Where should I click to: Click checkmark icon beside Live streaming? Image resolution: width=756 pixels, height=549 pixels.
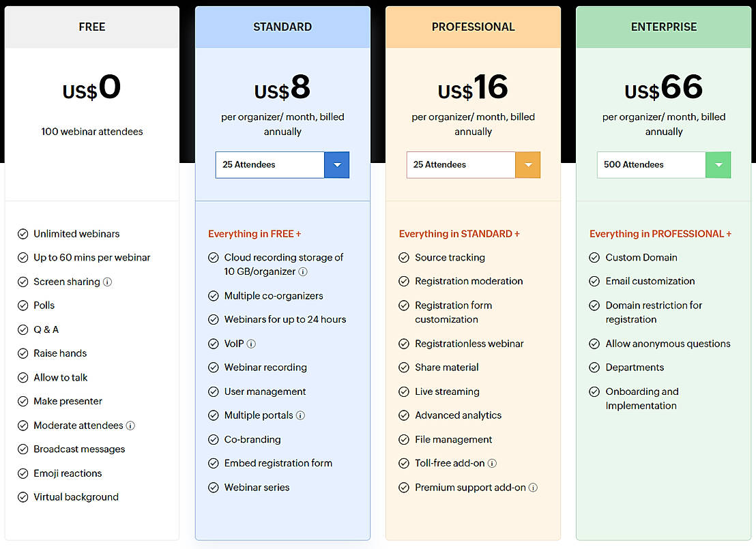pos(403,391)
